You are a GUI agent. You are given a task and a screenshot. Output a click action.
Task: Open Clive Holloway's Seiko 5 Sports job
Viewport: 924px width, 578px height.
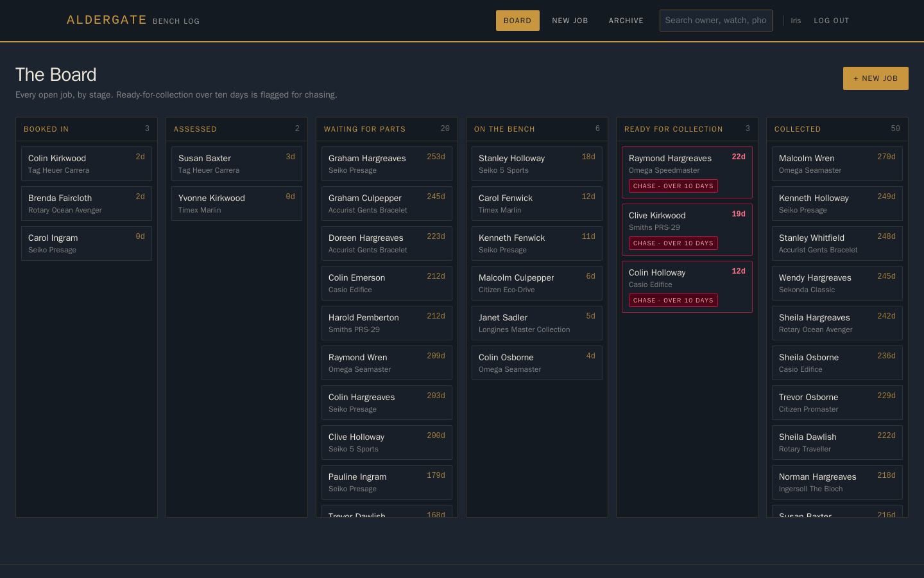tap(387, 442)
